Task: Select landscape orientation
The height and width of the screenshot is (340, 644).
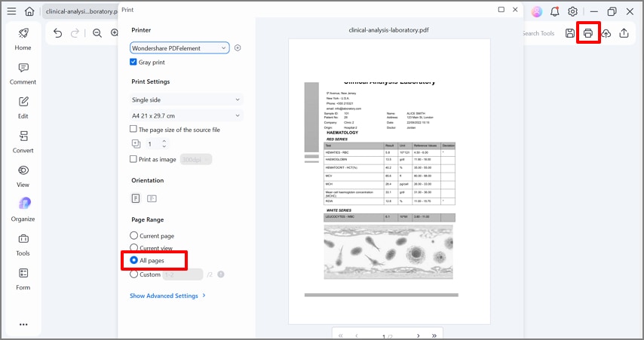Action: pyautogui.click(x=152, y=198)
